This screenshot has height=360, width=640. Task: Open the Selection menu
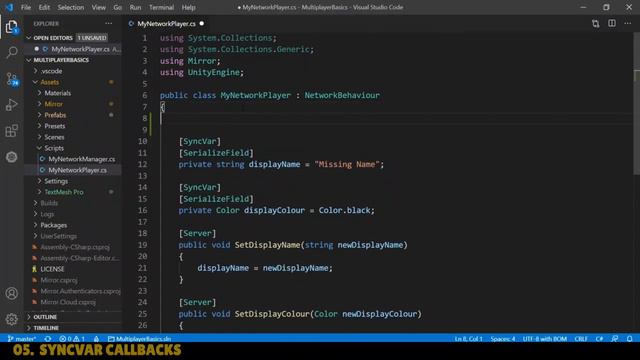(71, 7)
